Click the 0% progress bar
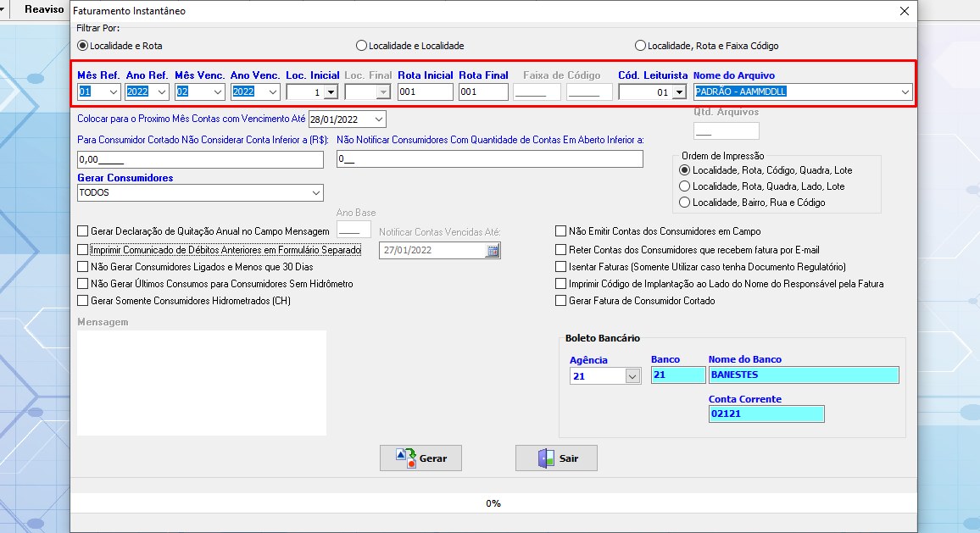980x533 pixels. point(493,503)
